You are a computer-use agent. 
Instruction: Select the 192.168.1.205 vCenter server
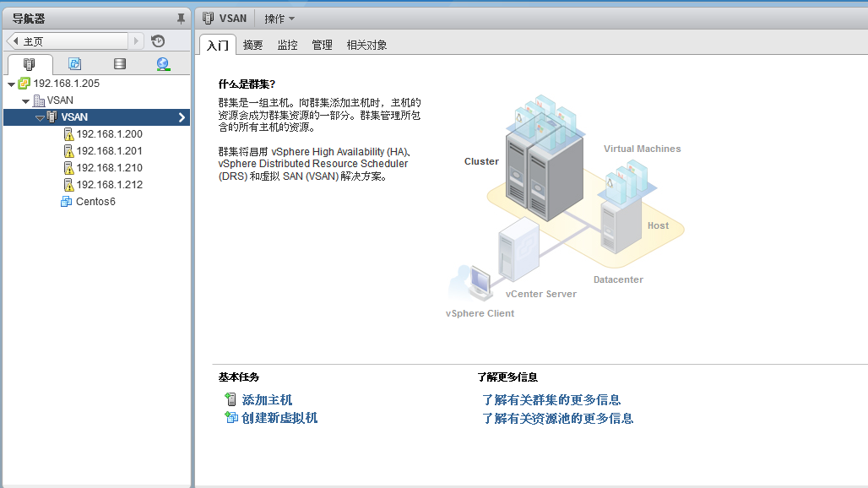point(67,84)
